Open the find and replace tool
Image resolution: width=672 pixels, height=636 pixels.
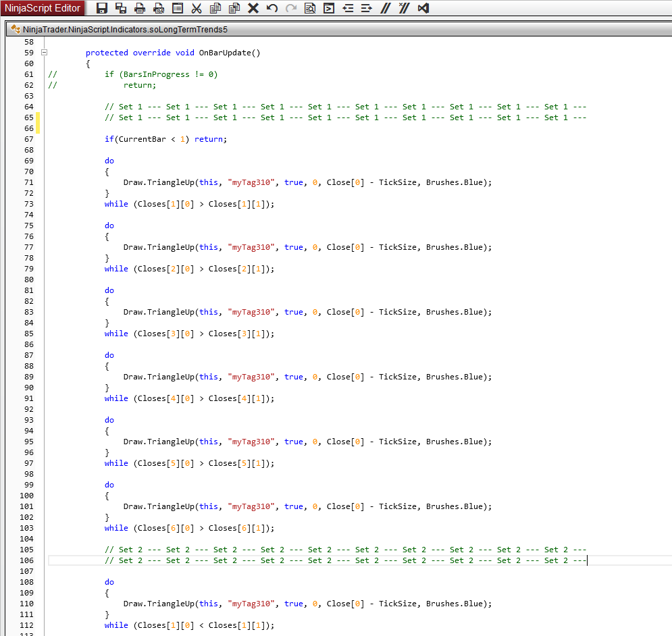tap(310, 8)
